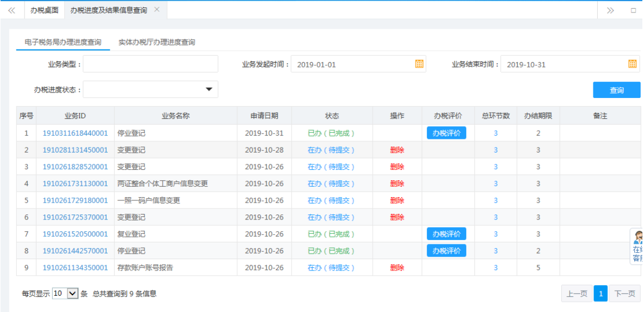Click page number 1 in pagination
This screenshot has height=312, width=644.
(x=600, y=294)
